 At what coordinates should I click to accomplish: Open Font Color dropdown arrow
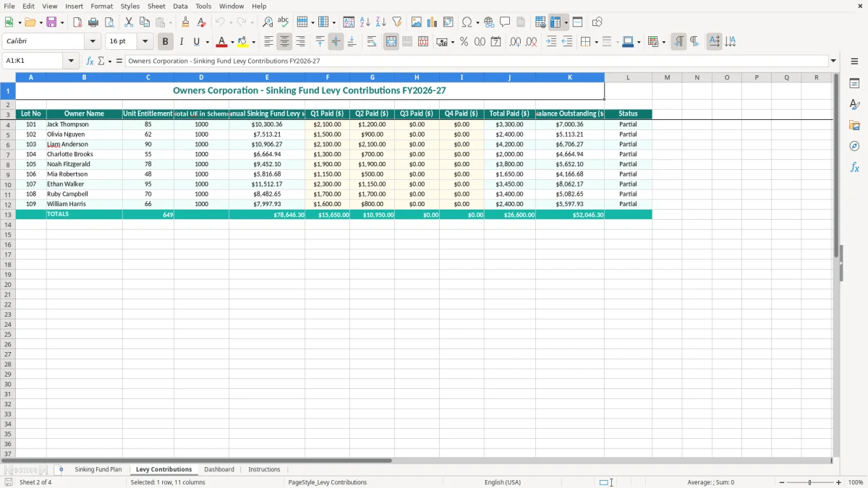point(232,42)
